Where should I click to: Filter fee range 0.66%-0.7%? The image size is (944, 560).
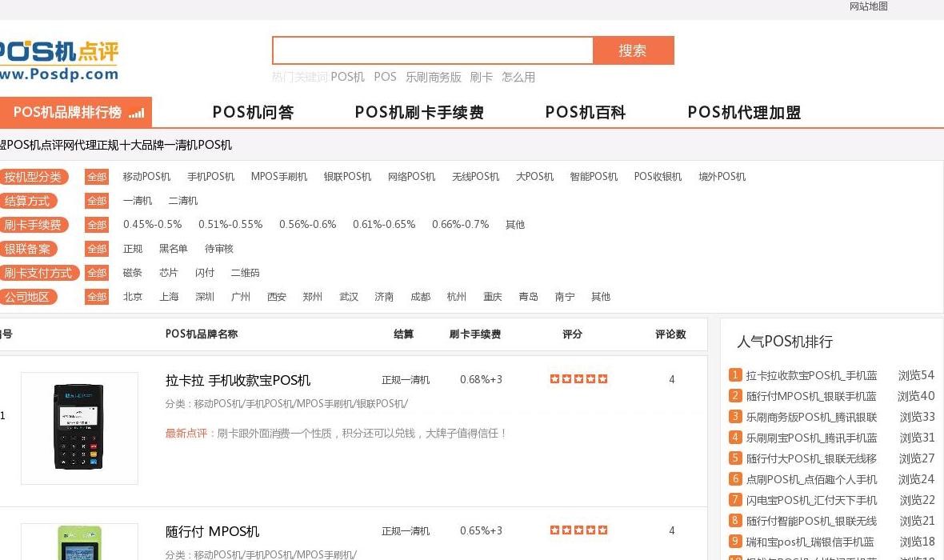click(461, 225)
